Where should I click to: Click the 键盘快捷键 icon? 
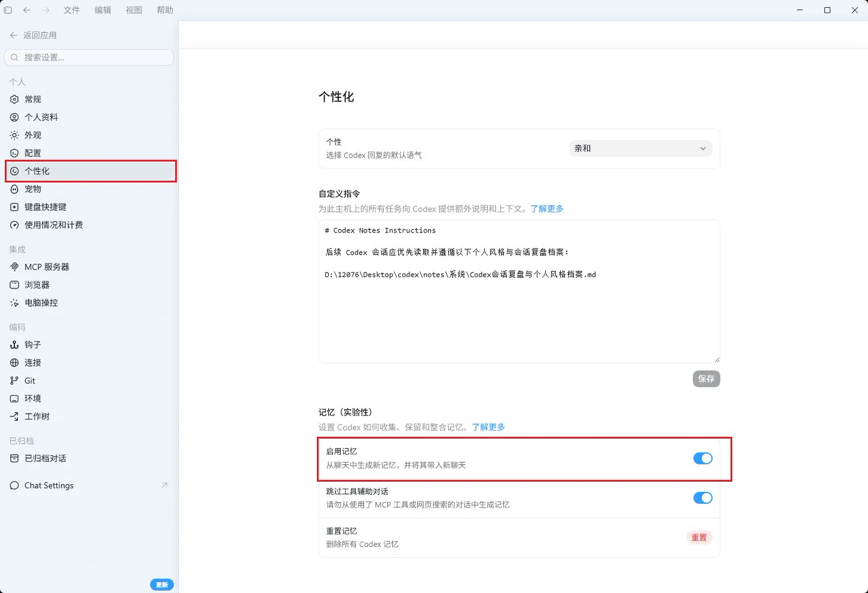click(x=14, y=207)
